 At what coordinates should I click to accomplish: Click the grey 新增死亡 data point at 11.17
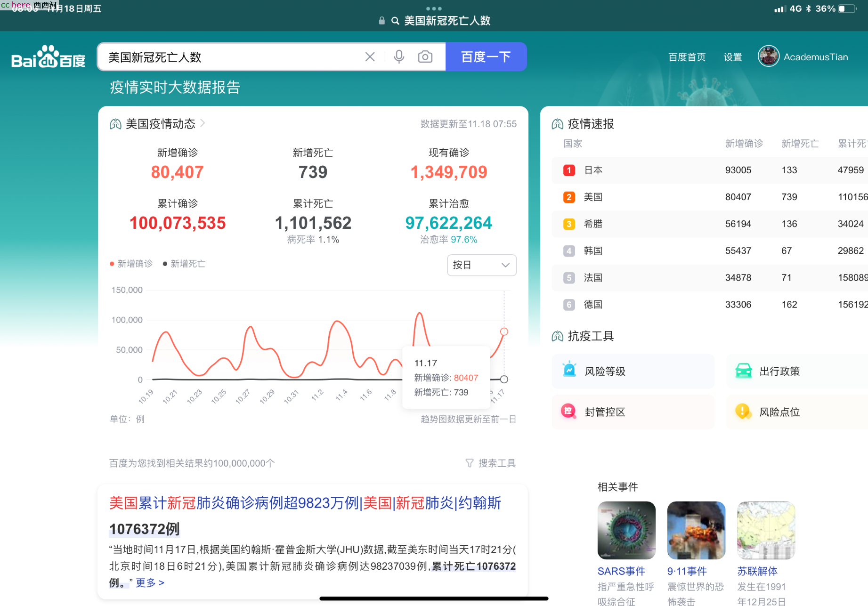point(504,379)
